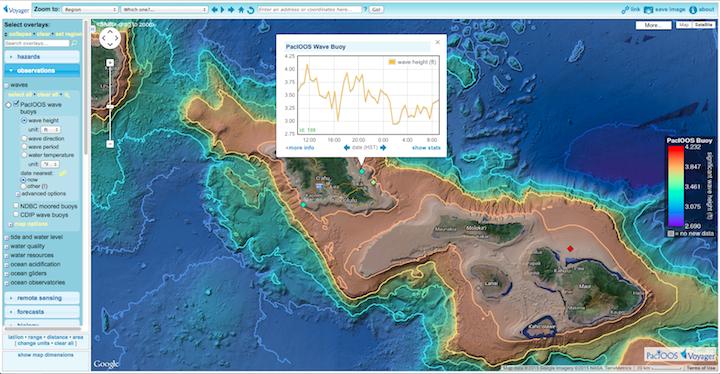
Task: Click the overlay search magnifier icon
Action: point(74,43)
